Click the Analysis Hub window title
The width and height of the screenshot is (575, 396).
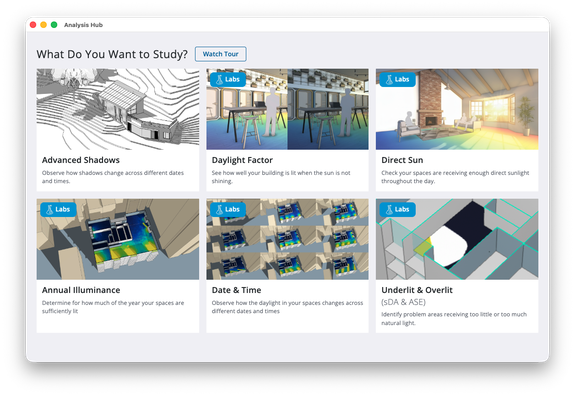pyautogui.click(x=83, y=25)
